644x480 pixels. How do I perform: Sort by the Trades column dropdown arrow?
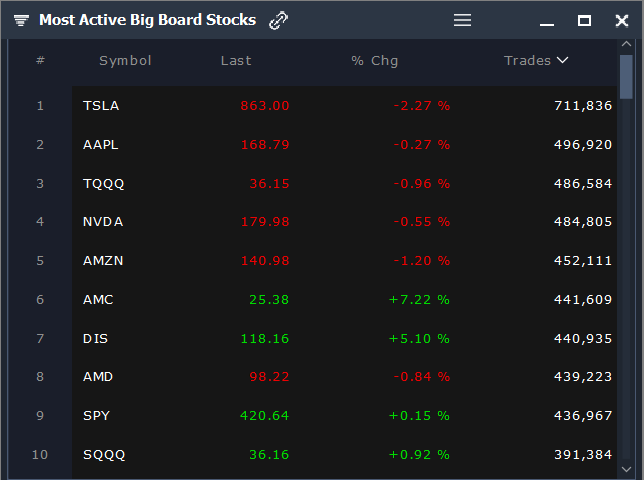563,60
